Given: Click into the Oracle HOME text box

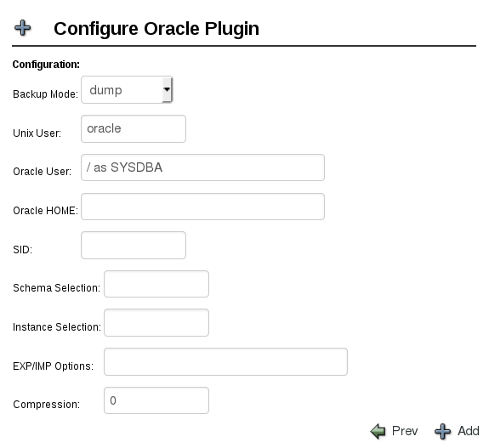Looking at the screenshot, I should coord(202,207).
